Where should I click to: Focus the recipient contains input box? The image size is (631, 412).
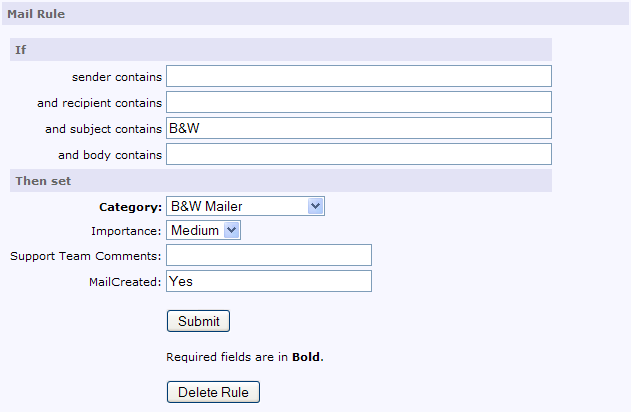[359, 102]
